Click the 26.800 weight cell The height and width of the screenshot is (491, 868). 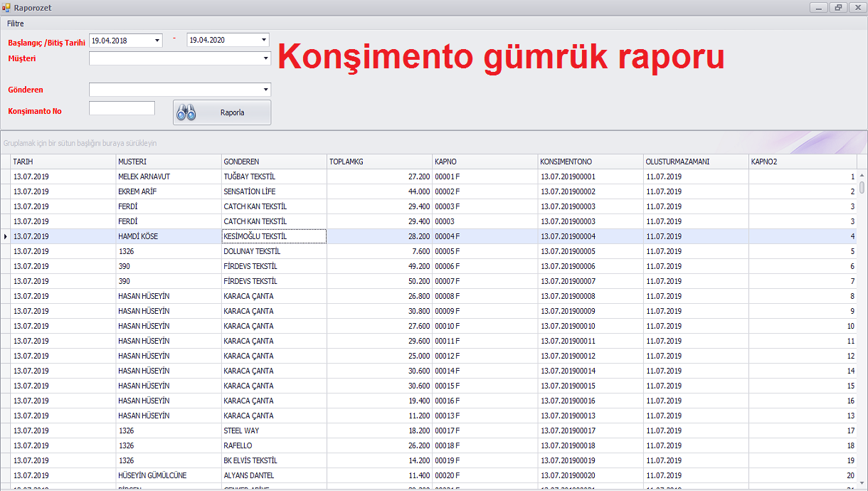379,296
